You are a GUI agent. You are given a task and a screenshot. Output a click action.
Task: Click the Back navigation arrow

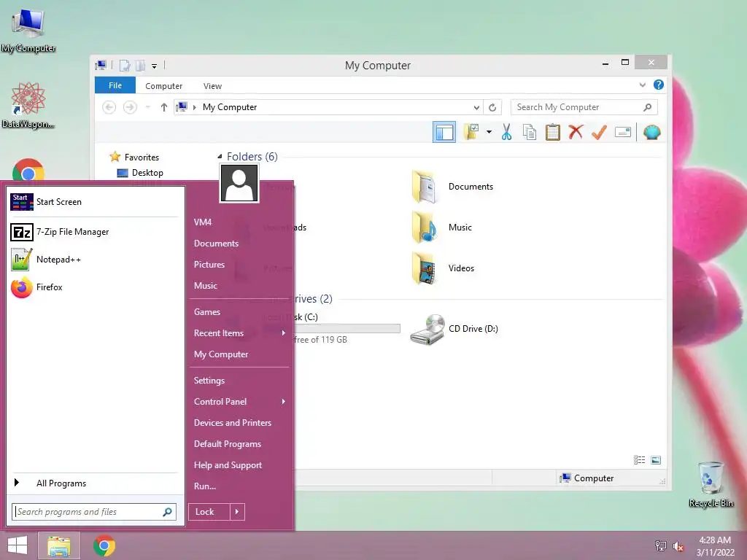point(109,107)
